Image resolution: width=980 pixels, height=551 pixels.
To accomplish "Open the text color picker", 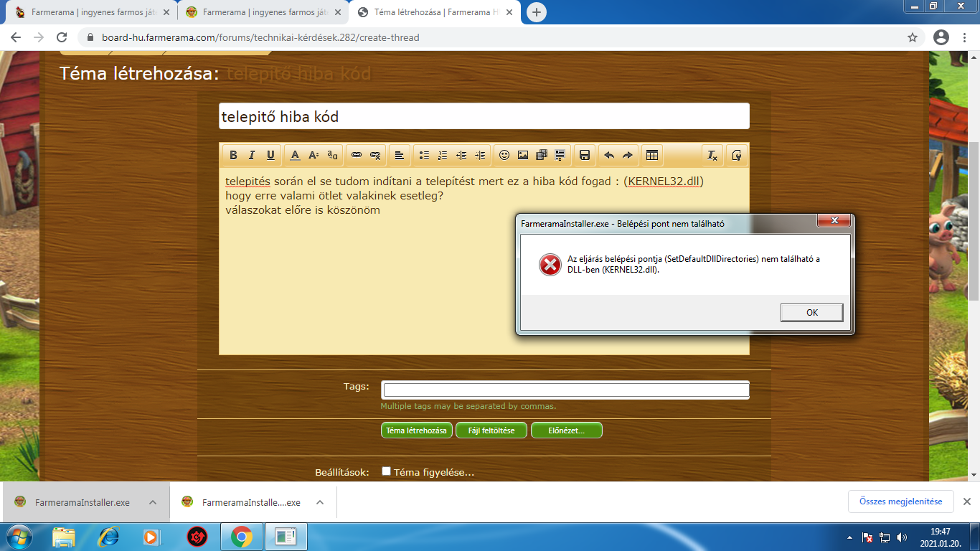I will (295, 155).
